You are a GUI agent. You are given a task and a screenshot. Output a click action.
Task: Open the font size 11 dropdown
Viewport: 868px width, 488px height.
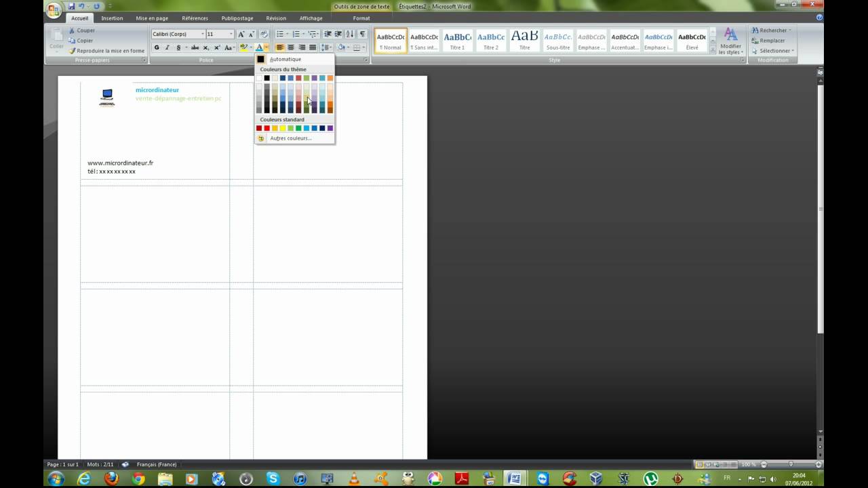pos(231,34)
